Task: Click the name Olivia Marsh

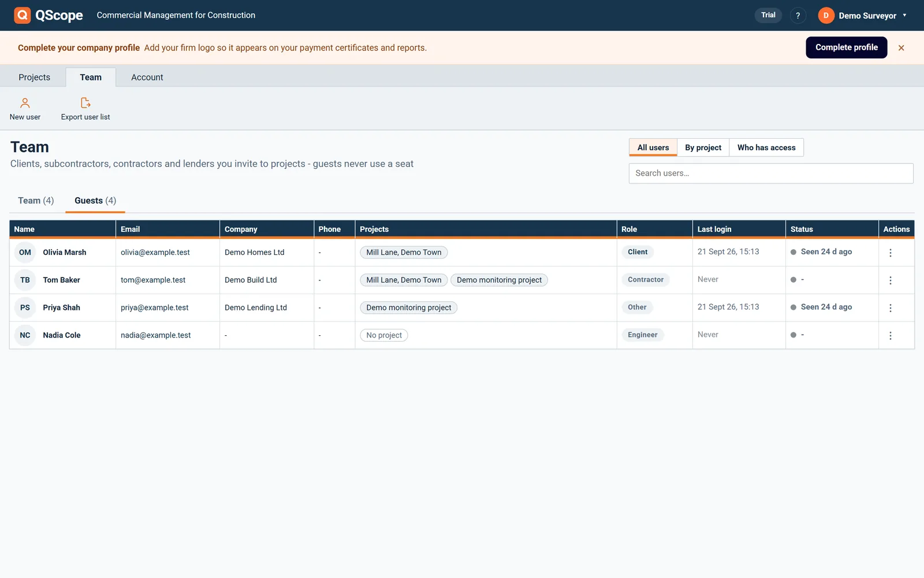Action: pos(64,253)
